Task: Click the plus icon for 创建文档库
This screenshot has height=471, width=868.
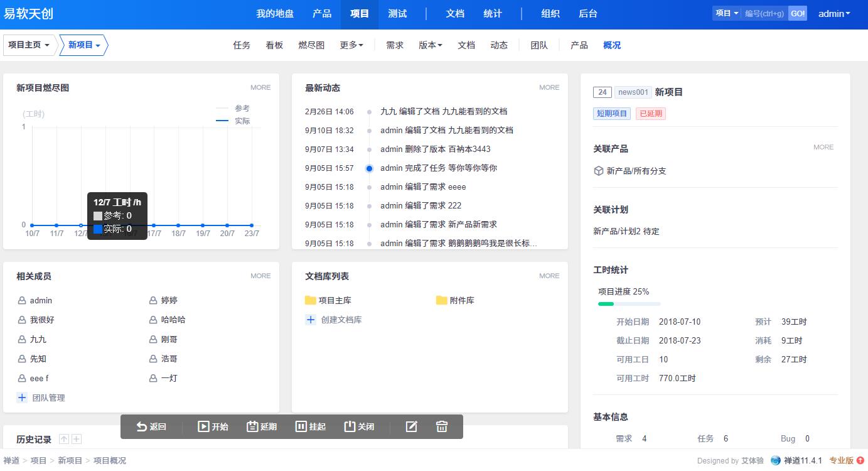Action: point(310,320)
